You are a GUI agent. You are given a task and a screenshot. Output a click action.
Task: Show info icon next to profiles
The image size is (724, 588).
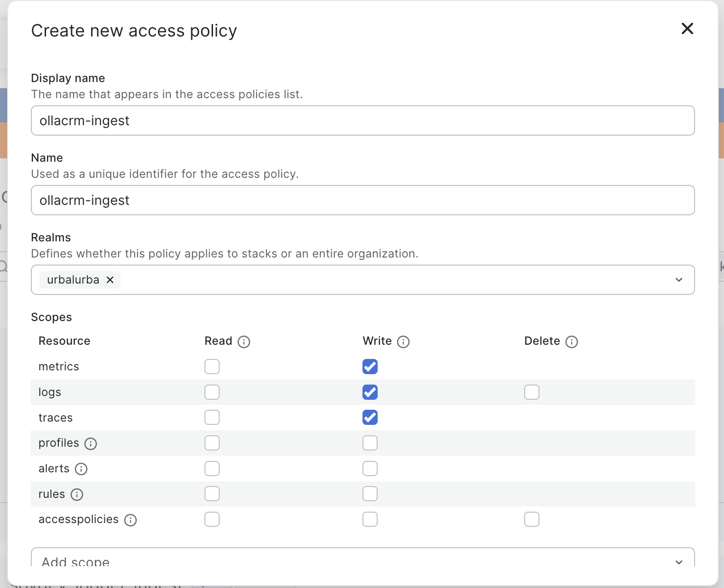[x=91, y=444]
